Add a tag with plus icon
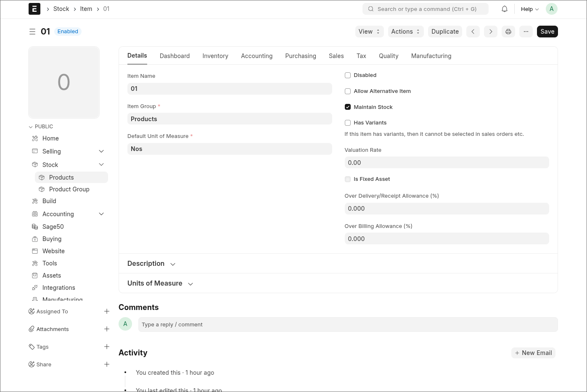 107,347
